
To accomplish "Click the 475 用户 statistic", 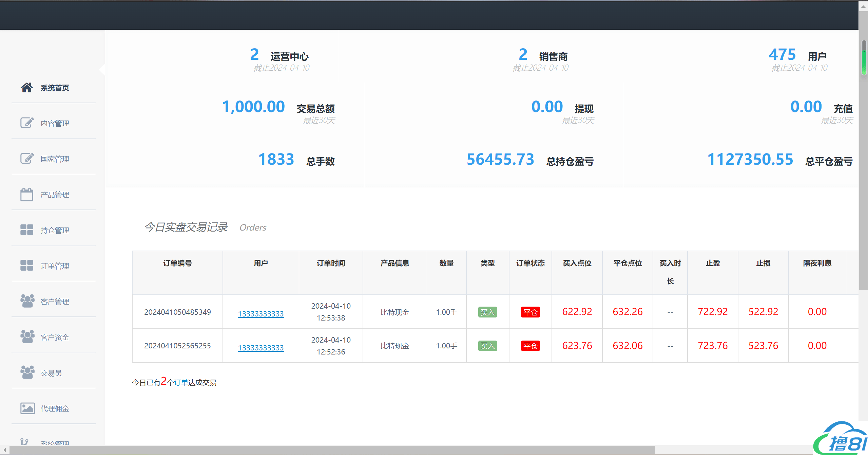I will coord(782,55).
